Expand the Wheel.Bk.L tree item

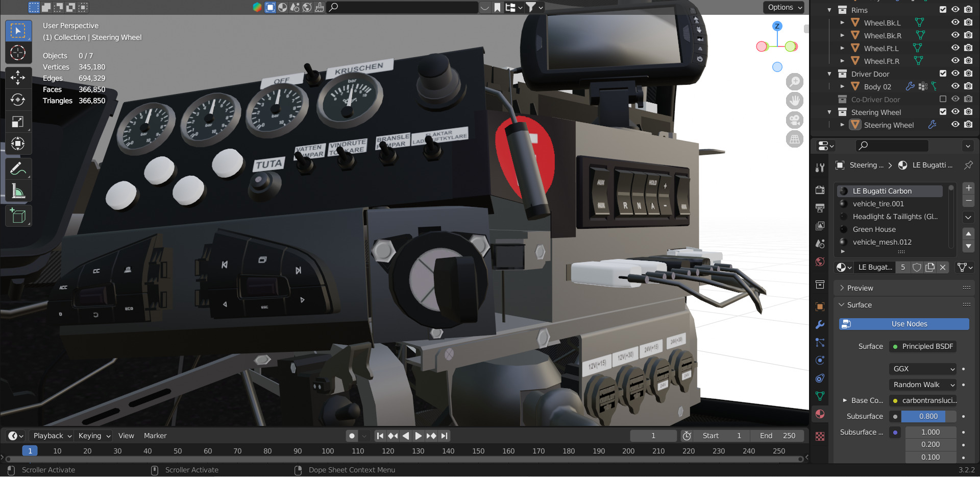tap(842, 22)
